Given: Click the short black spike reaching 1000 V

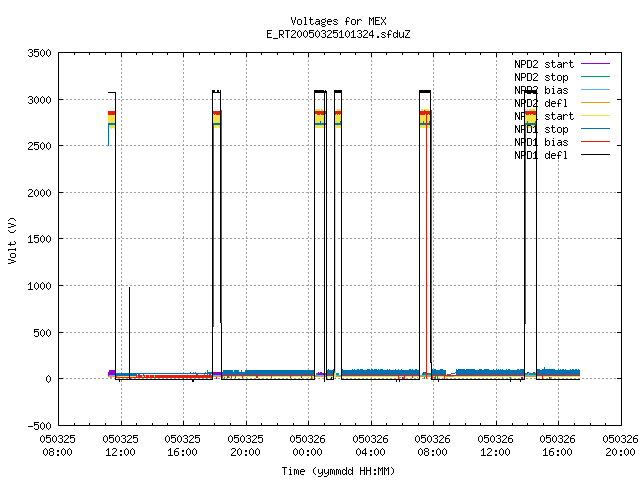Looking at the screenshot, I should tap(129, 333).
